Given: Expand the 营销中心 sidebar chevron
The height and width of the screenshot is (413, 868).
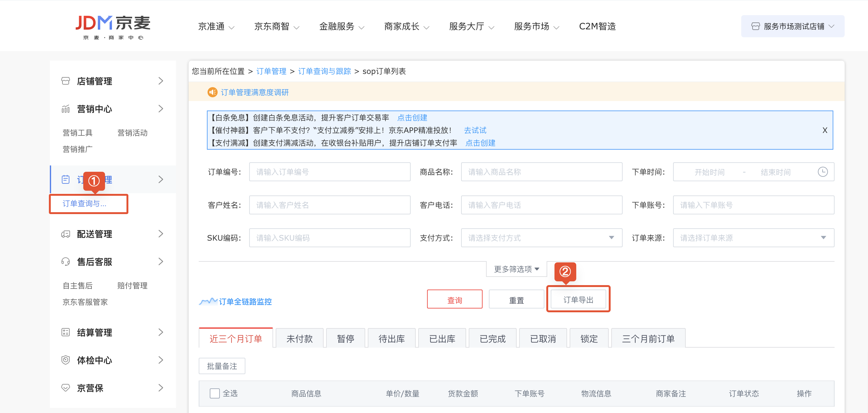Looking at the screenshot, I should pos(161,109).
